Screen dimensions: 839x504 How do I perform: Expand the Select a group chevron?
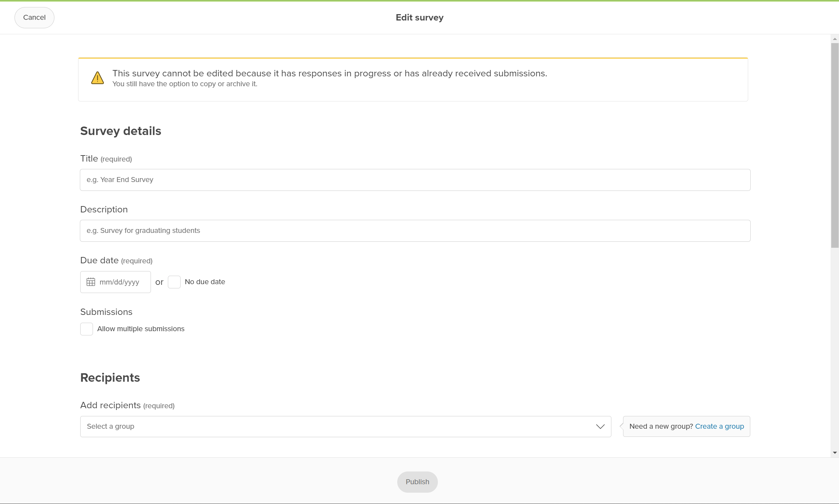(x=600, y=426)
